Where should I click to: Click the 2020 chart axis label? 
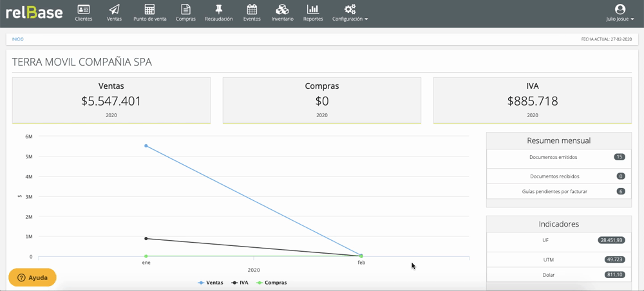click(254, 270)
